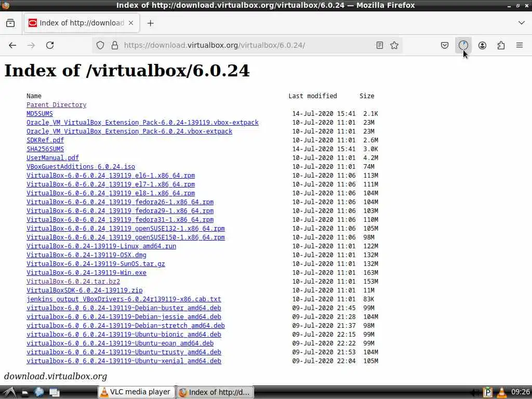The width and height of the screenshot is (532, 399).
Task: Open the Firefox View button
Action: pos(10,23)
